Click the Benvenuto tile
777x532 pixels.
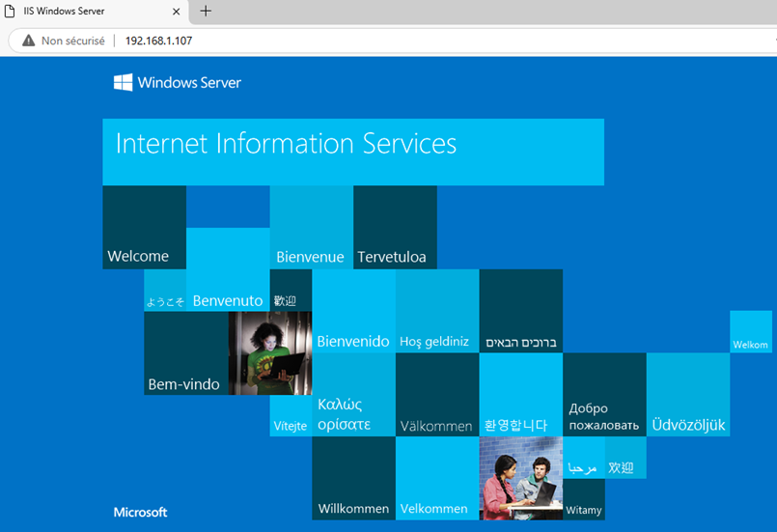pyautogui.click(x=228, y=269)
